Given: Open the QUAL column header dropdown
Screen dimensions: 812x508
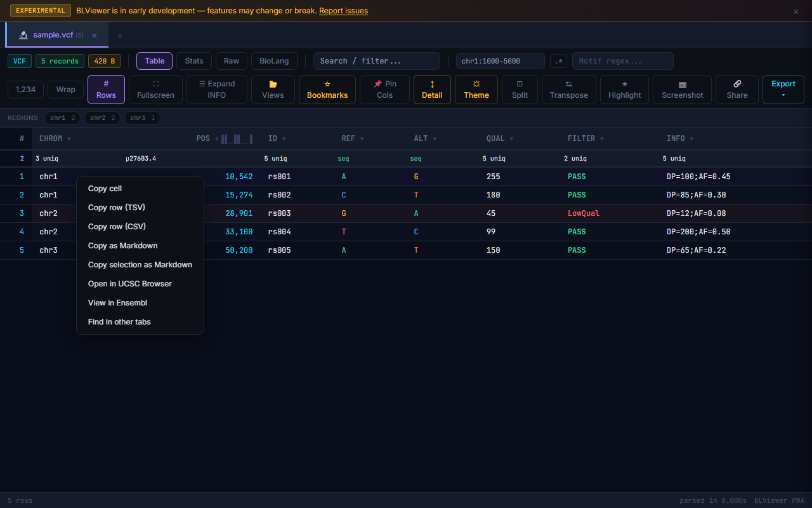Looking at the screenshot, I should [511, 138].
